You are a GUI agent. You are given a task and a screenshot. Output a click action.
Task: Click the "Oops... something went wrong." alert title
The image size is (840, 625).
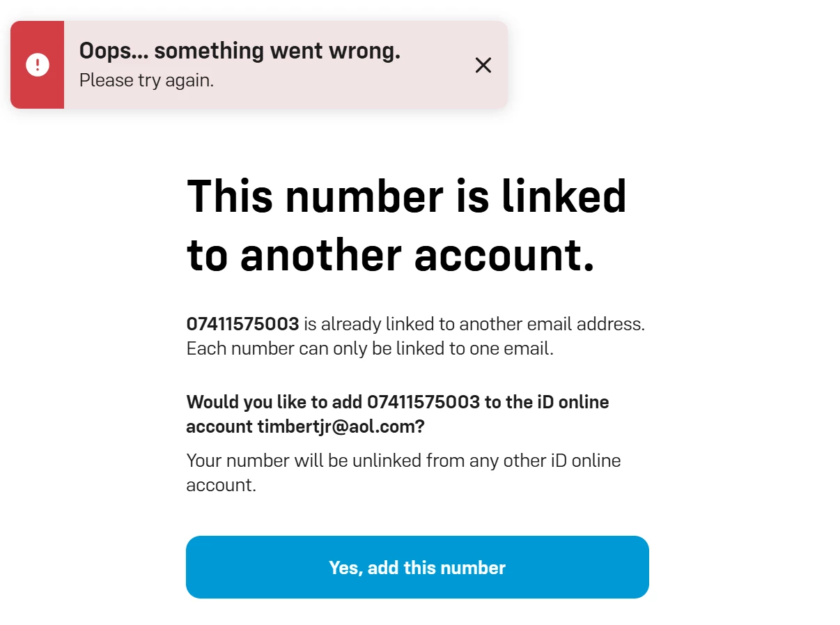pos(240,51)
